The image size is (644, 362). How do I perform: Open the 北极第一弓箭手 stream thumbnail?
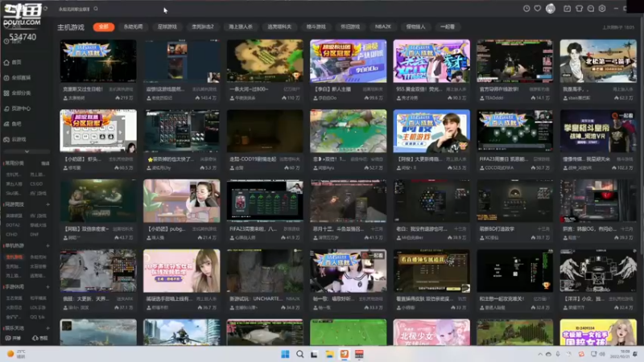tap(598, 61)
